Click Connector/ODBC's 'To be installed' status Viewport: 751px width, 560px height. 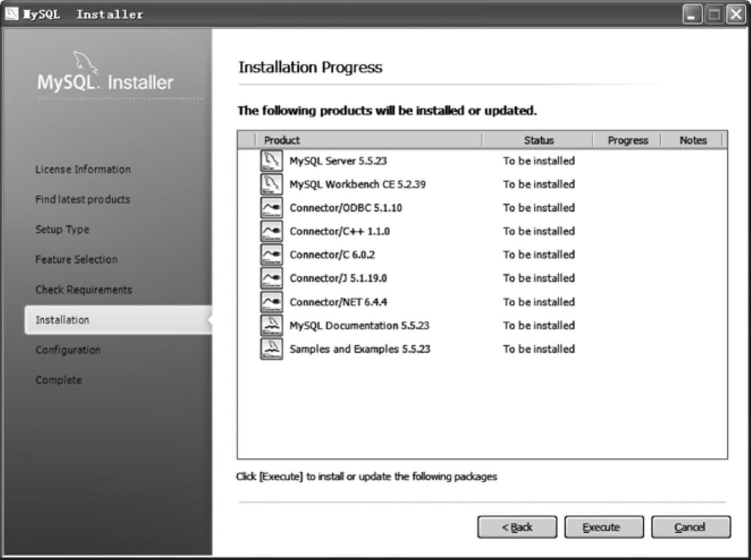click(x=539, y=208)
